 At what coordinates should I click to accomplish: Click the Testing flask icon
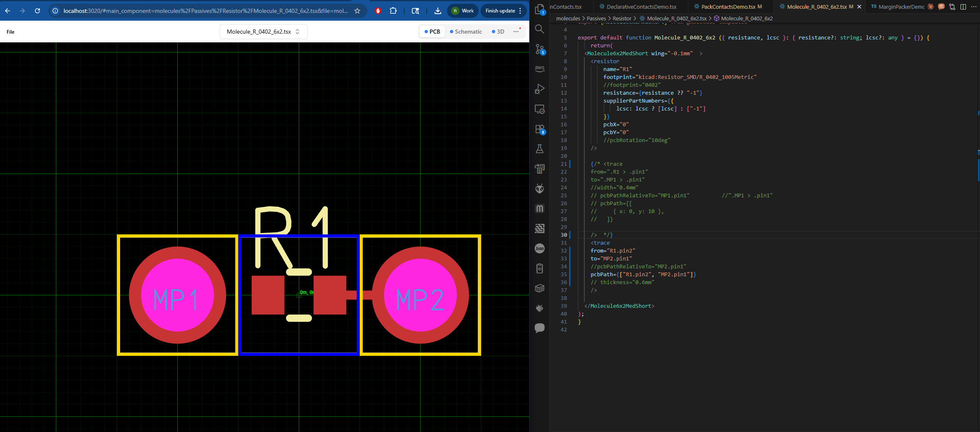point(540,149)
